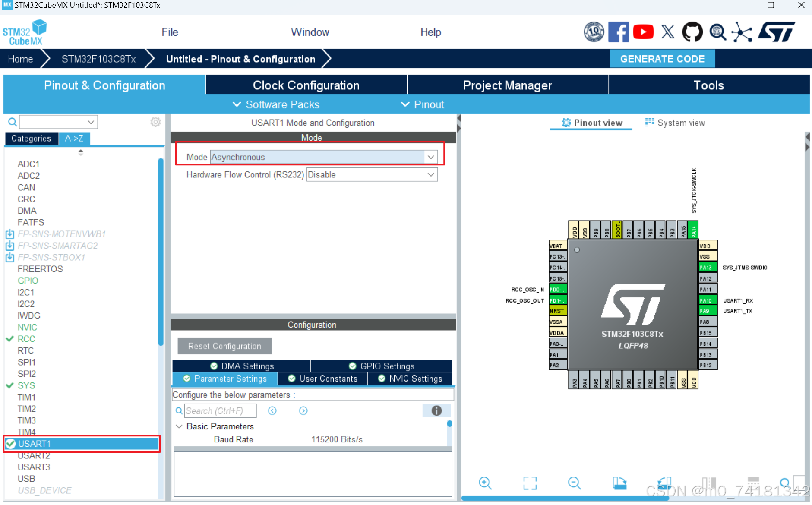Click the parameter settings scrollbar

pos(449,424)
